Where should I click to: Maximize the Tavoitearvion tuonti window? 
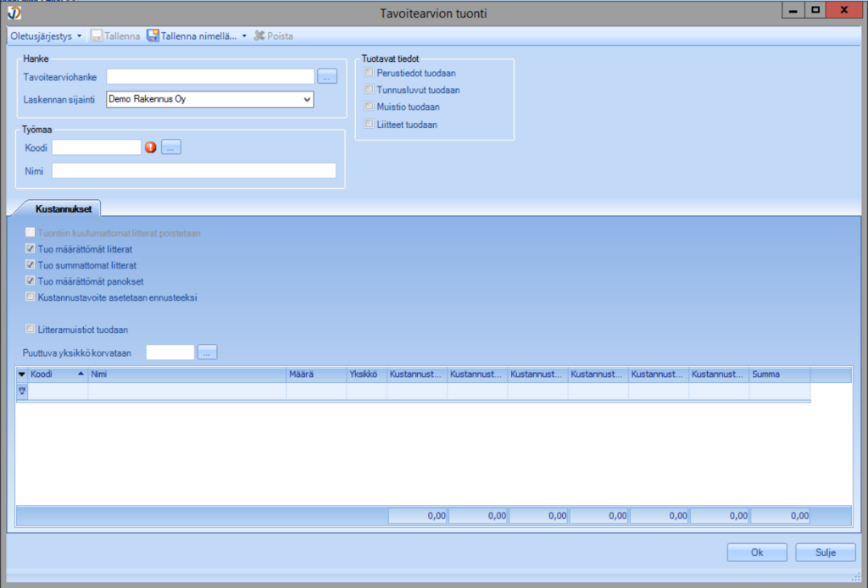point(815,10)
